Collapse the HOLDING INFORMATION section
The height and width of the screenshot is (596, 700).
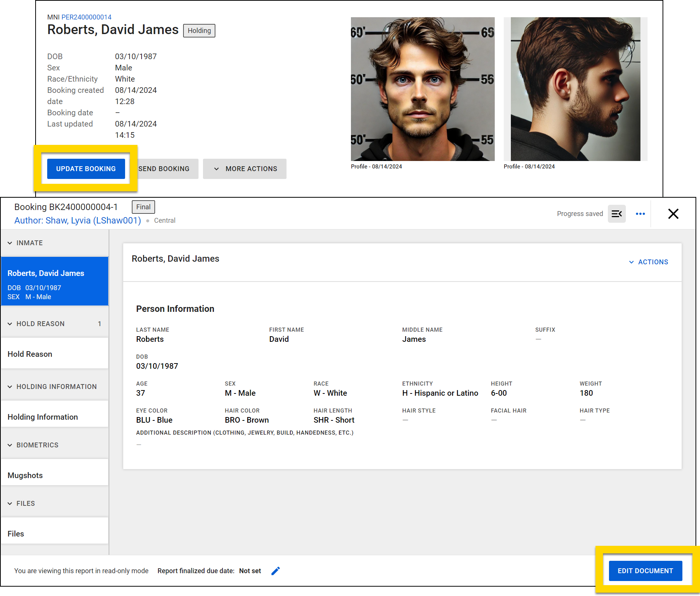10,387
